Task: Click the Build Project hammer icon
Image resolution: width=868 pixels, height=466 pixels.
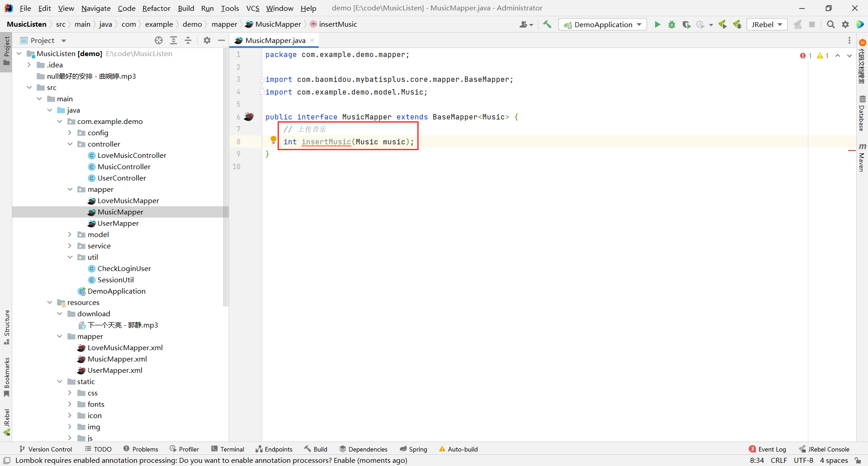Action: 547,24
